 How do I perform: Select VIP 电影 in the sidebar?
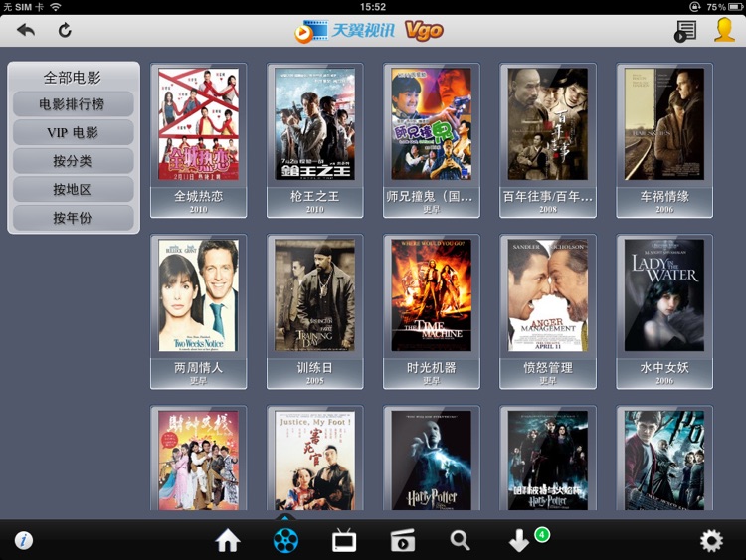click(73, 132)
